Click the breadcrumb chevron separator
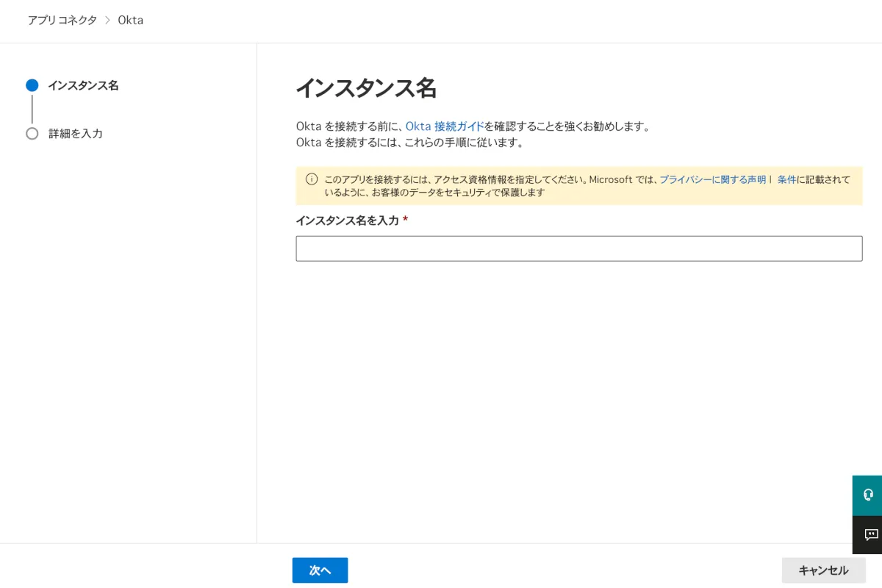The image size is (882, 588). pyautogui.click(x=107, y=21)
